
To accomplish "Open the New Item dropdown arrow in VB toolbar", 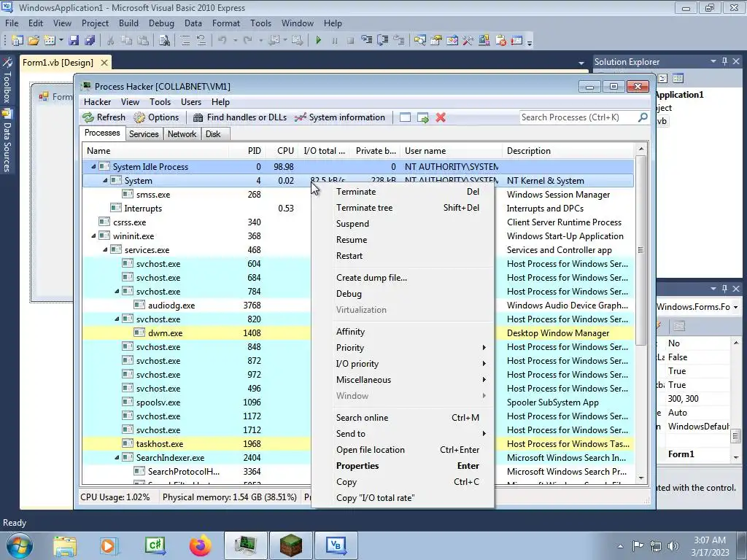I will 61,41.
